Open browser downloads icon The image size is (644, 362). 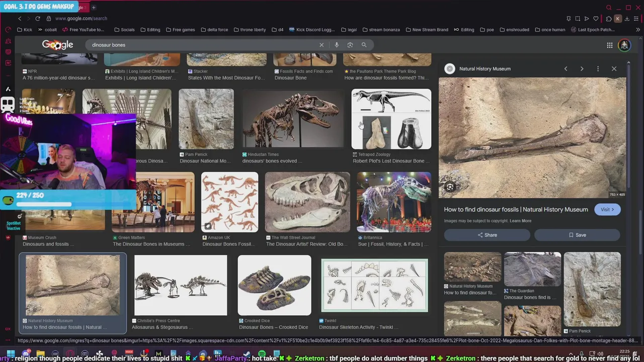pos(627,19)
